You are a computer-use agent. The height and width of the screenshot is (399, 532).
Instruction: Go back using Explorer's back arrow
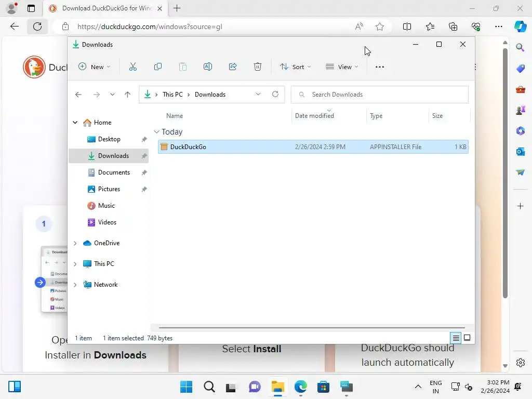pos(78,95)
